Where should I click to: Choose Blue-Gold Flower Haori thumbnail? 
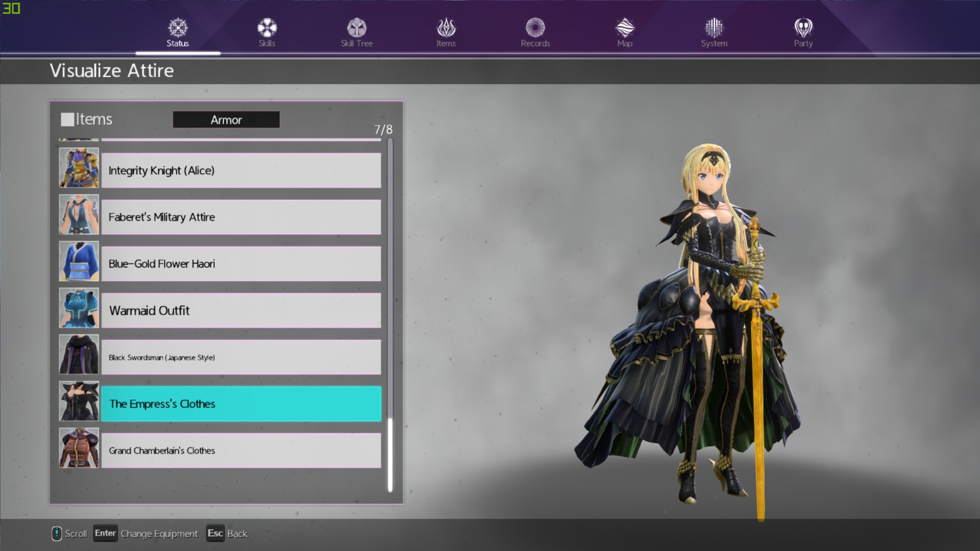(x=79, y=262)
